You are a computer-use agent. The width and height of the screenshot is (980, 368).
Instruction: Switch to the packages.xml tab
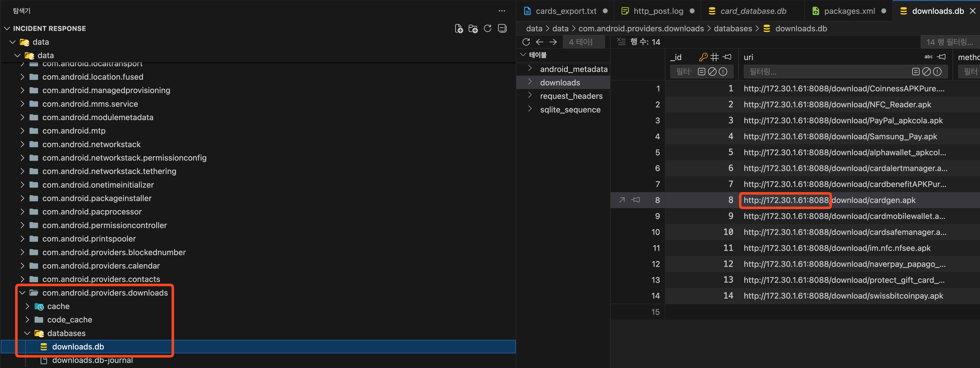[x=849, y=11]
